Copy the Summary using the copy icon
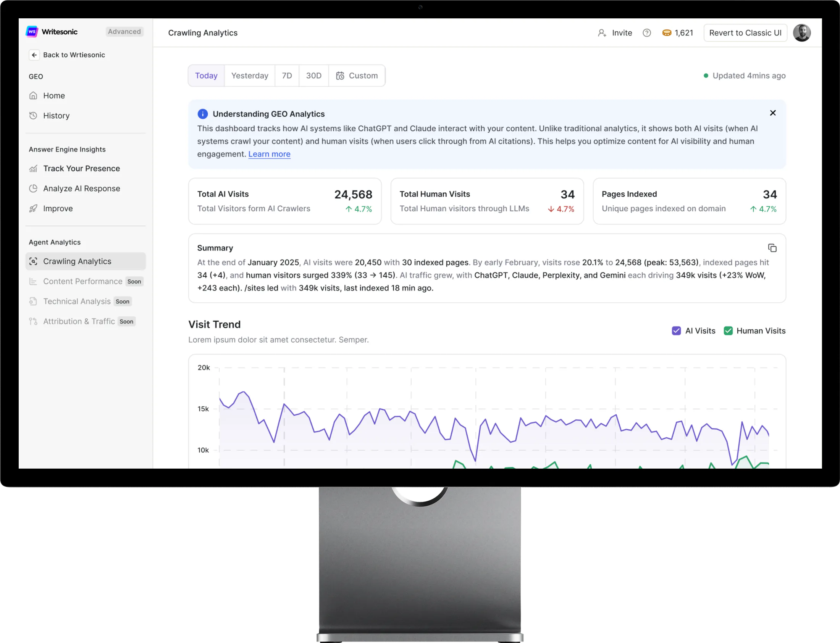Image resolution: width=840 pixels, height=643 pixels. tap(772, 248)
